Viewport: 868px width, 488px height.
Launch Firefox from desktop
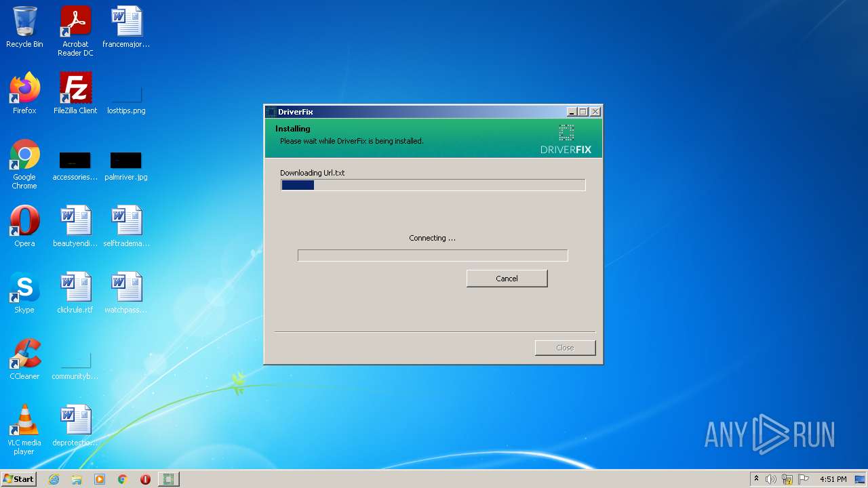click(x=24, y=94)
